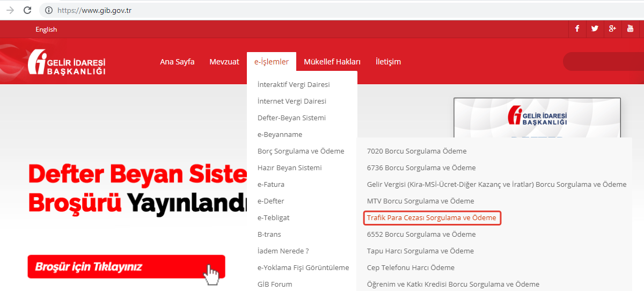
Task: Switch language to English
Action: click(x=46, y=30)
